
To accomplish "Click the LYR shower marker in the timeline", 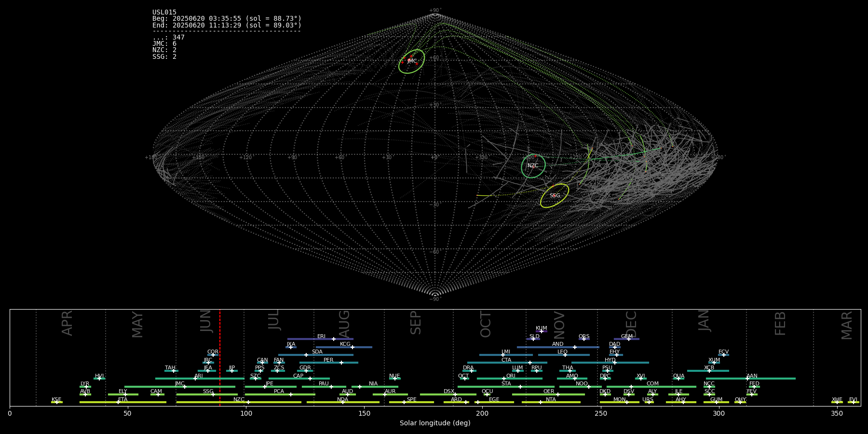I will (x=85, y=387).
